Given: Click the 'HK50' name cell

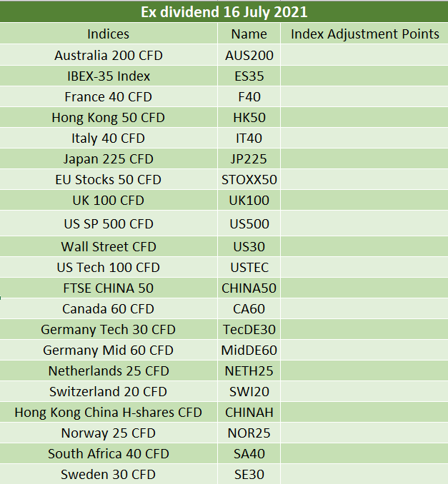Looking at the screenshot, I should click(x=249, y=117).
